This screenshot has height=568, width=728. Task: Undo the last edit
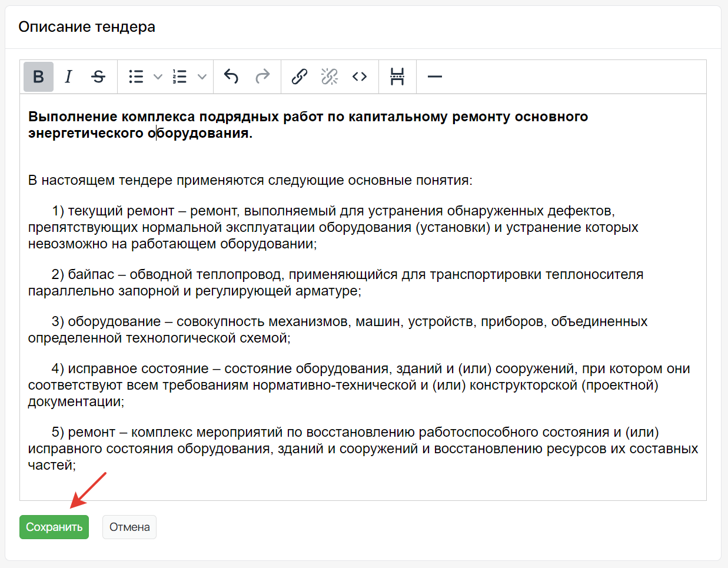[x=231, y=77]
